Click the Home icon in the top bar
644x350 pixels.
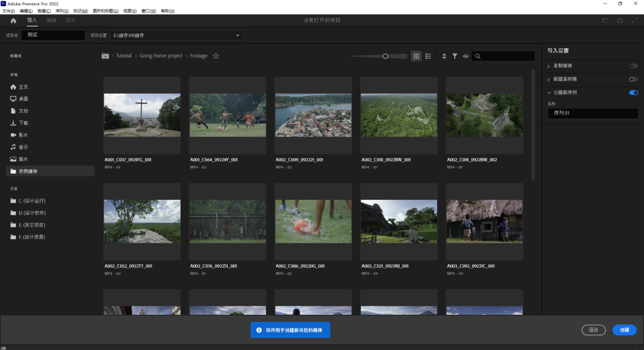[x=13, y=20]
